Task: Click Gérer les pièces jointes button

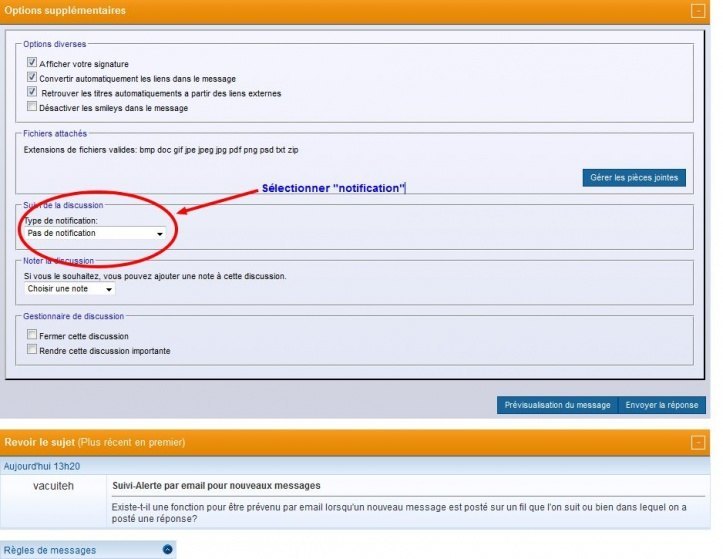Action: [x=633, y=177]
